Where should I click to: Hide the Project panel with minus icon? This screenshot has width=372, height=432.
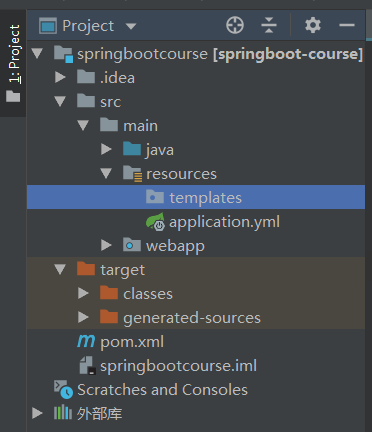coord(347,25)
